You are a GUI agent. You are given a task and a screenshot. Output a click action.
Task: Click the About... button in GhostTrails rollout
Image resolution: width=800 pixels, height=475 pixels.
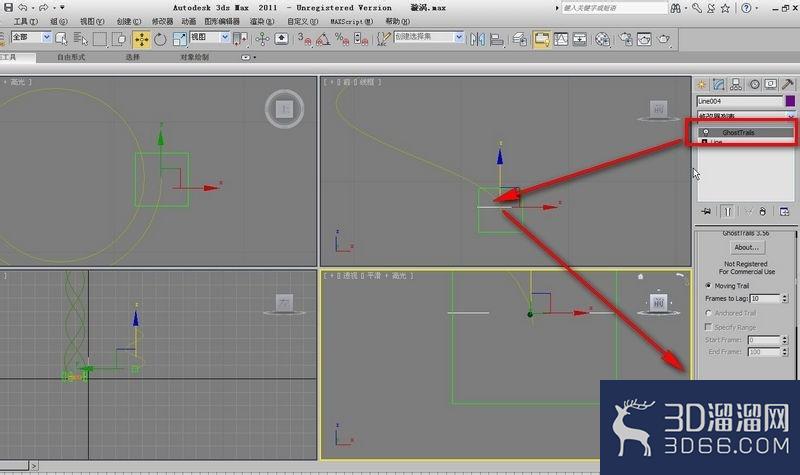pos(746,247)
